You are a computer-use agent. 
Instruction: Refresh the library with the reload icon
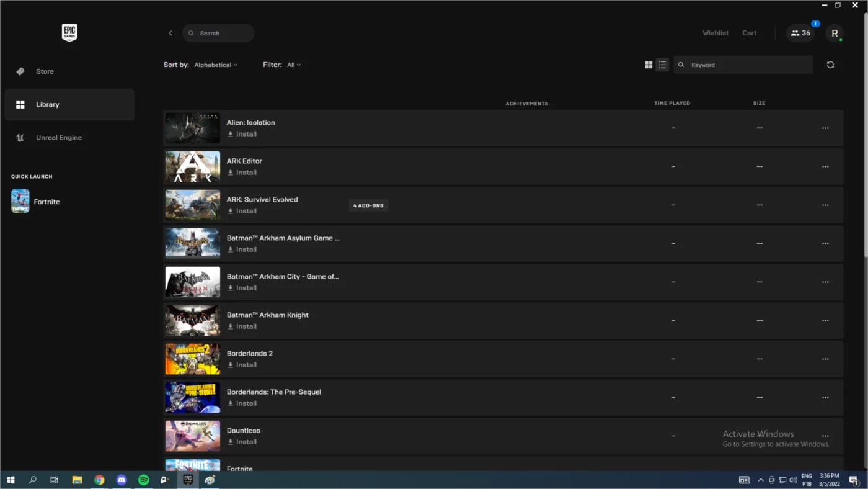830,65
